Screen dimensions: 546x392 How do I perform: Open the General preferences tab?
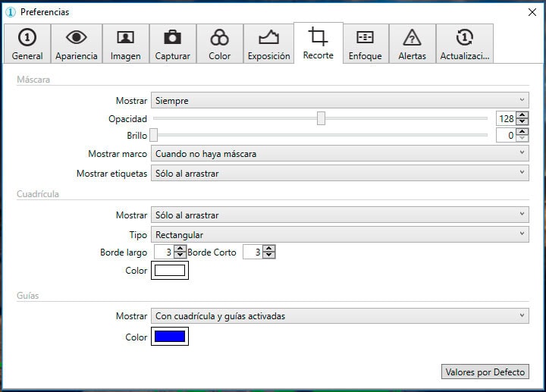coord(27,44)
